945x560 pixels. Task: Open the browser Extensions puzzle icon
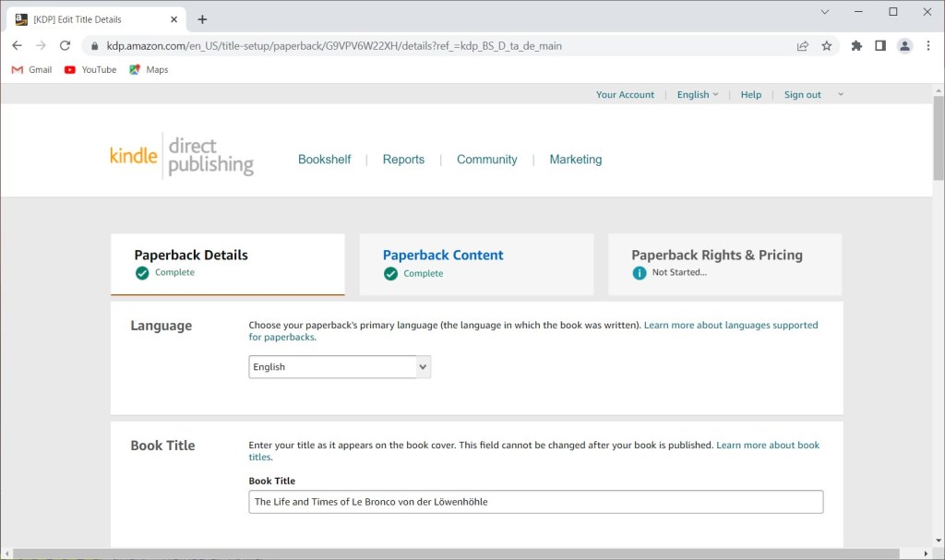click(856, 44)
